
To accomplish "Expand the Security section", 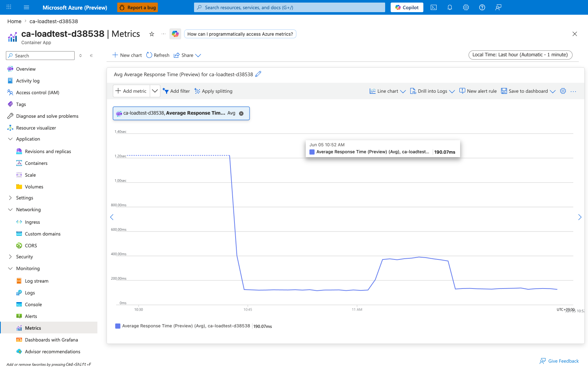I will point(10,257).
